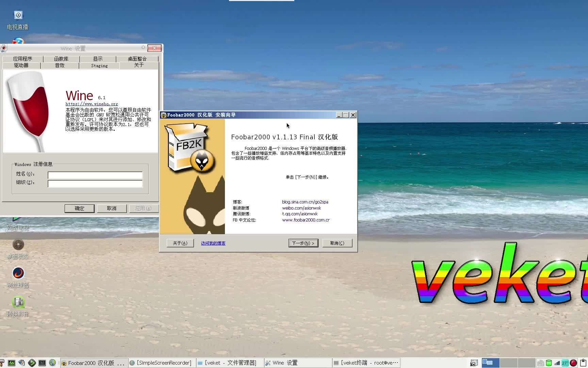Click the FB2K box image in the installer
The width and height of the screenshot is (588, 368).
coord(189,148)
